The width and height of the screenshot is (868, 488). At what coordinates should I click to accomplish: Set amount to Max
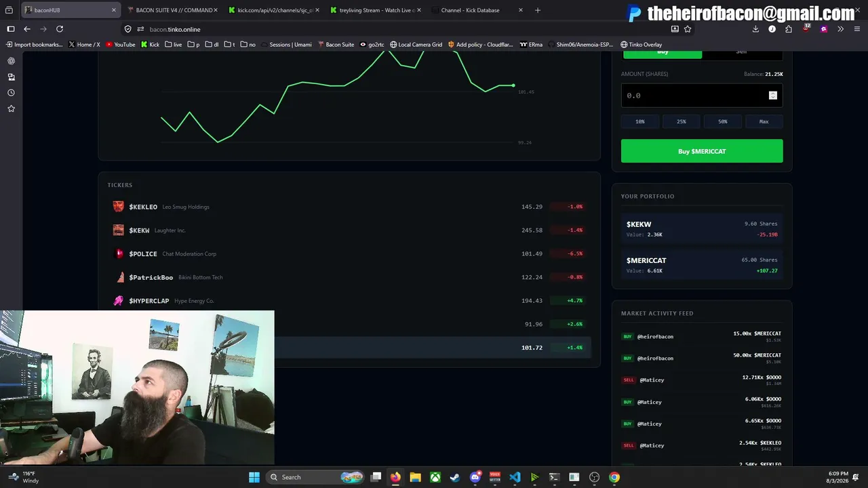(764, 121)
